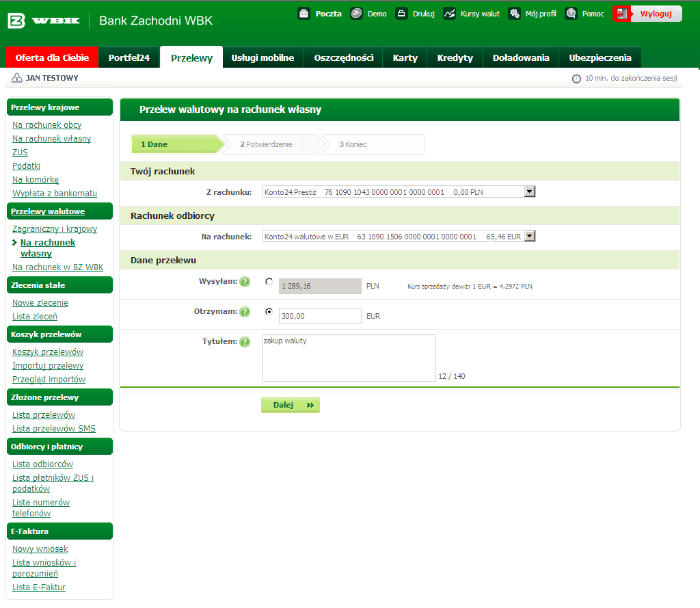Open the Kursy walut chart icon

click(449, 14)
